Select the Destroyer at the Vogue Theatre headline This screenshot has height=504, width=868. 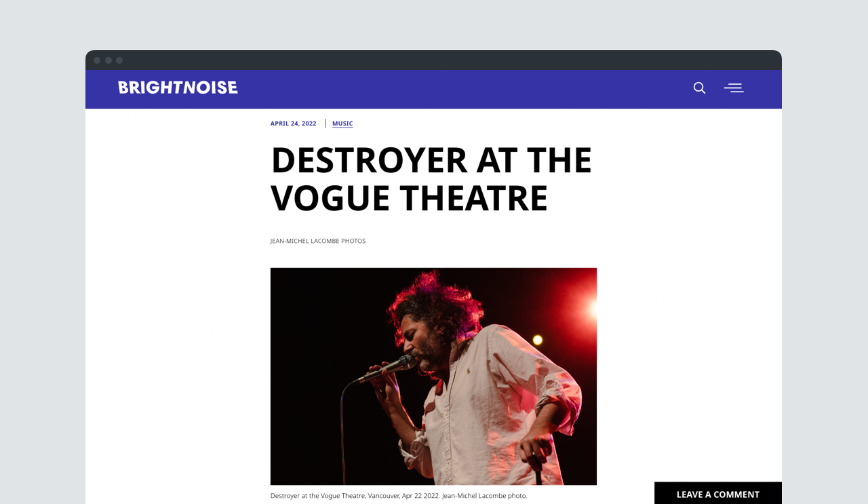tap(431, 179)
